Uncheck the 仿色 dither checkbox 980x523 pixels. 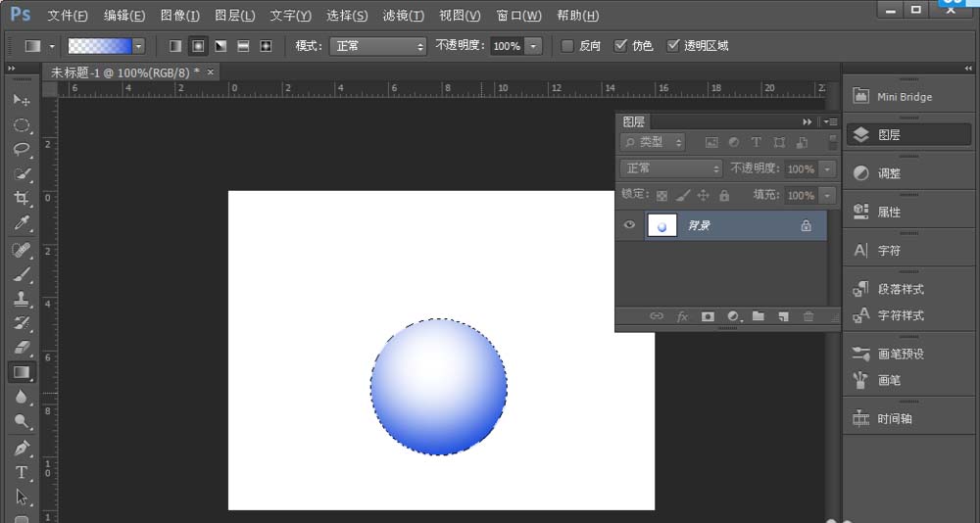(620, 46)
